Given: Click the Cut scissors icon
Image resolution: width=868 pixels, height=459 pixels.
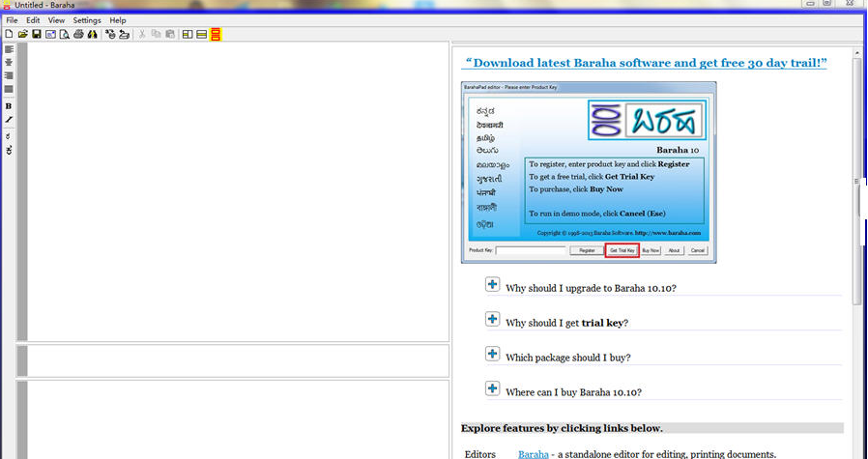Looking at the screenshot, I should [142, 35].
